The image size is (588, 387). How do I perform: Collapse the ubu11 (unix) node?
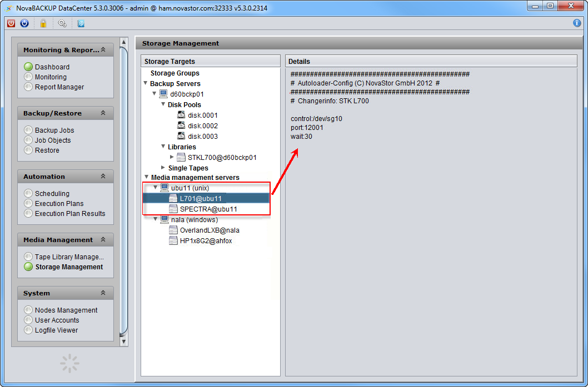(155, 187)
